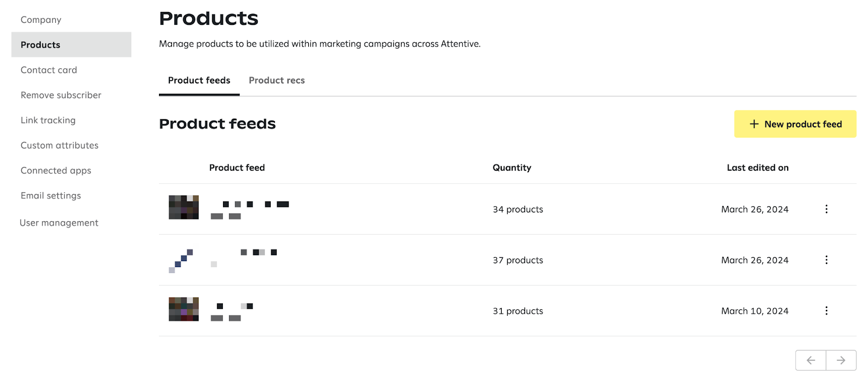Select the Product feeds tab
The height and width of the screenshot is (382, 868).
coord(199,80)
